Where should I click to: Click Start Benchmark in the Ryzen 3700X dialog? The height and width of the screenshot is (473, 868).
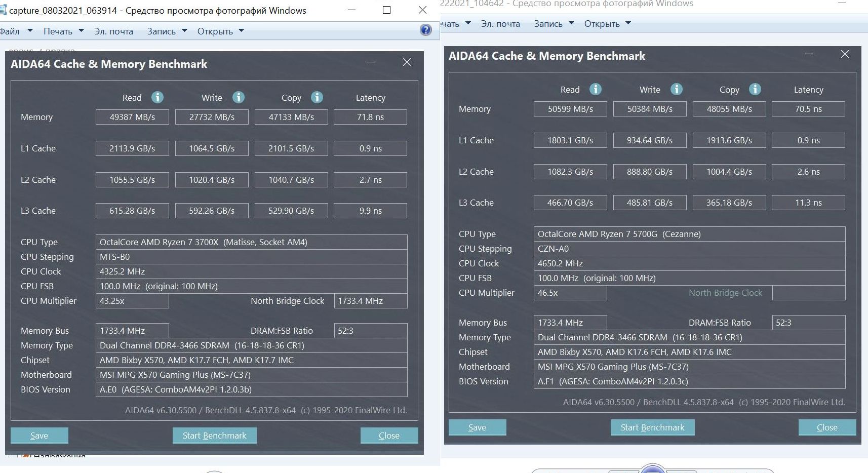tap(215, 436)
